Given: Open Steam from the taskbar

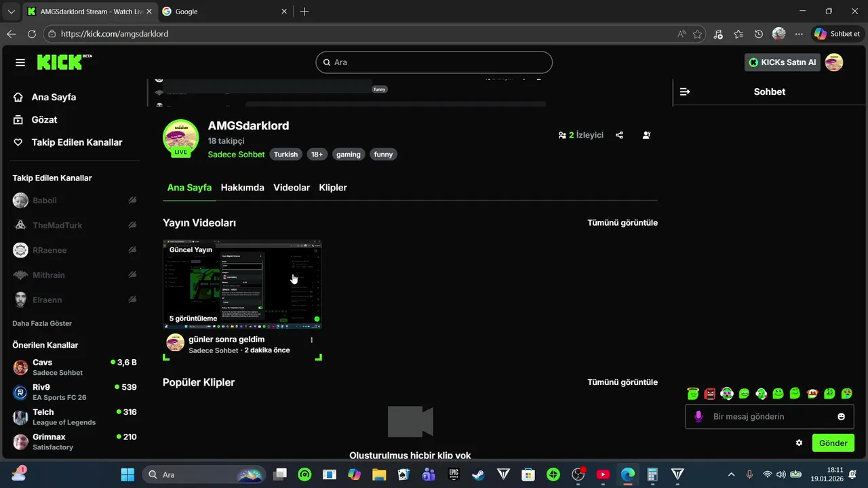Looking at the screenshot, I should [x=478, y=474].
